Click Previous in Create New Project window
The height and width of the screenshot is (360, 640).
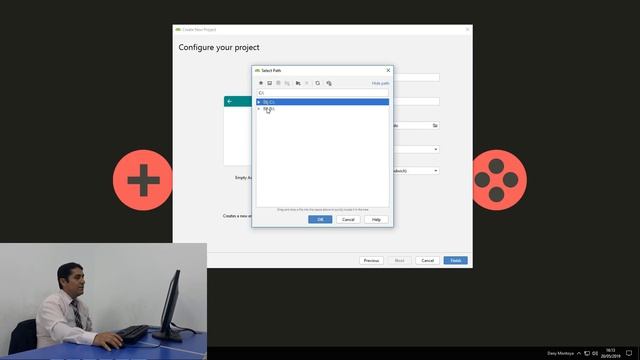coord(371,260)
